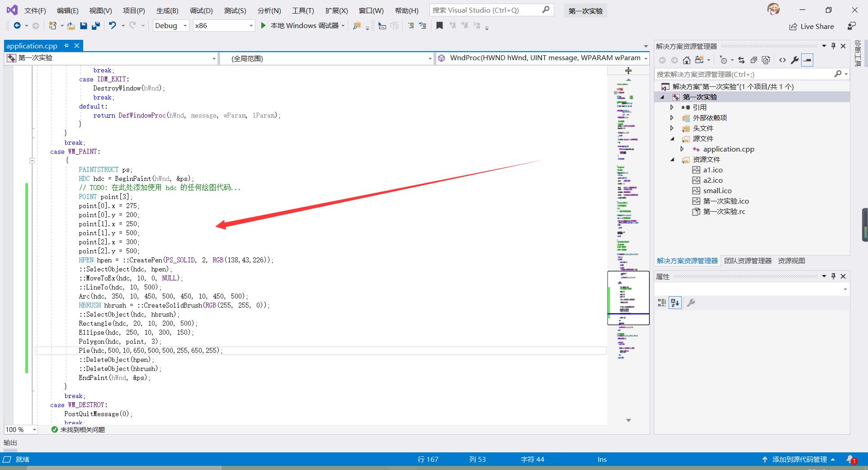
Task: Click 添加到源代码管理 in the status bar
Action: coord(799,460)
